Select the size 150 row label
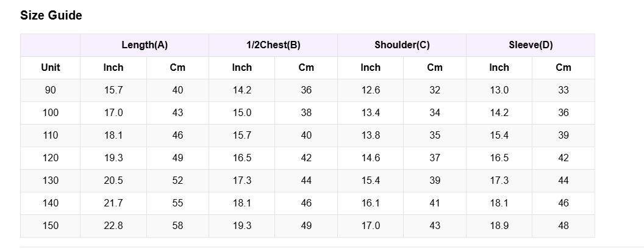The width and height of the screenshot is (644, 251). (51, 226)
